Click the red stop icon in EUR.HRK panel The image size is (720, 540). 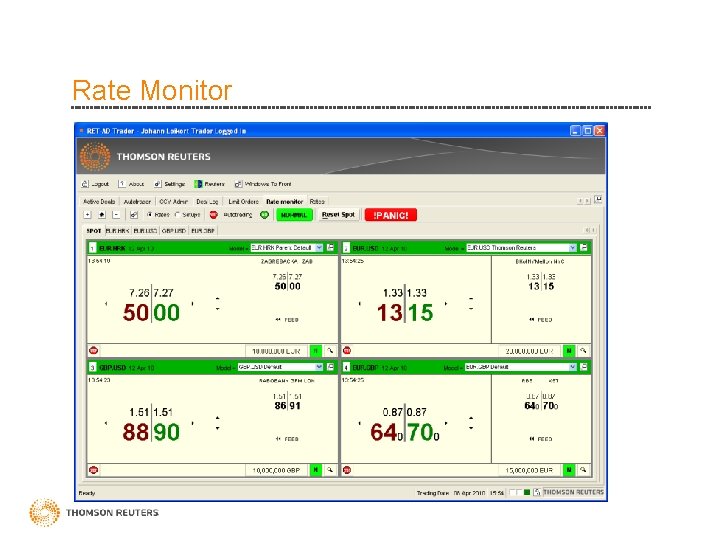tap(94, 351)
